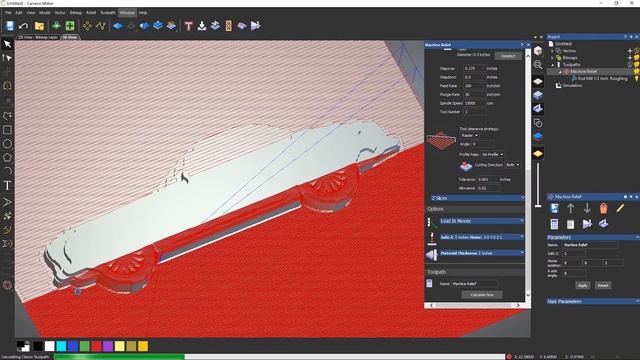Viewport: 640px width, 360px height.
Task: Click the Spindle Speed input field
Action: coord(474,103)
